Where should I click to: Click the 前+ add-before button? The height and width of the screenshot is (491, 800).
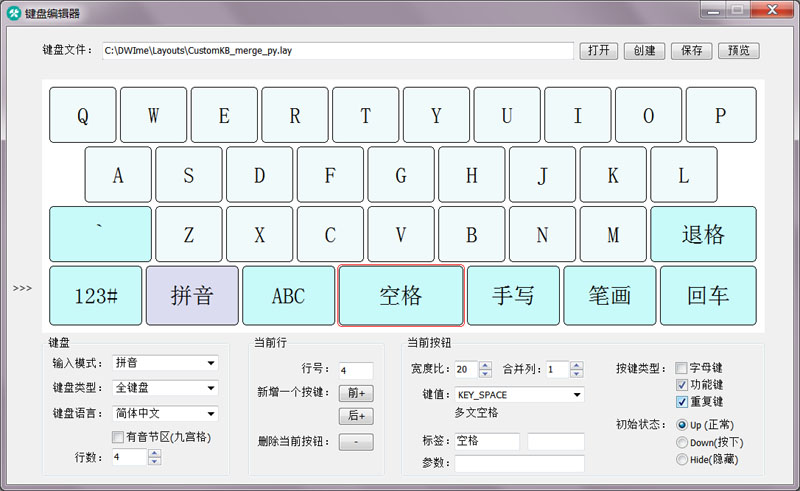click(x=355, y=393)
